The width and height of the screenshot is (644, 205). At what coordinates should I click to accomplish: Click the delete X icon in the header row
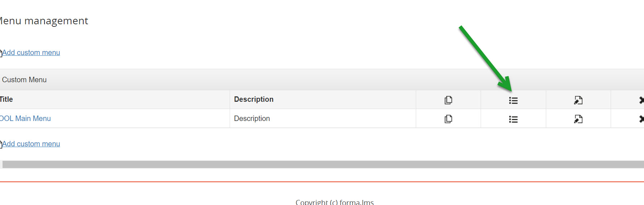point(641,100)
